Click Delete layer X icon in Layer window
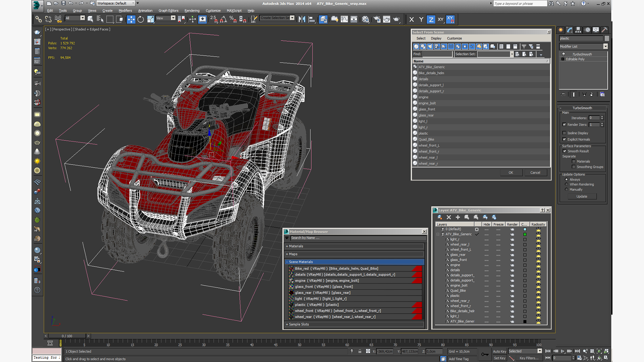644x362 pixels. pos(449,217)
